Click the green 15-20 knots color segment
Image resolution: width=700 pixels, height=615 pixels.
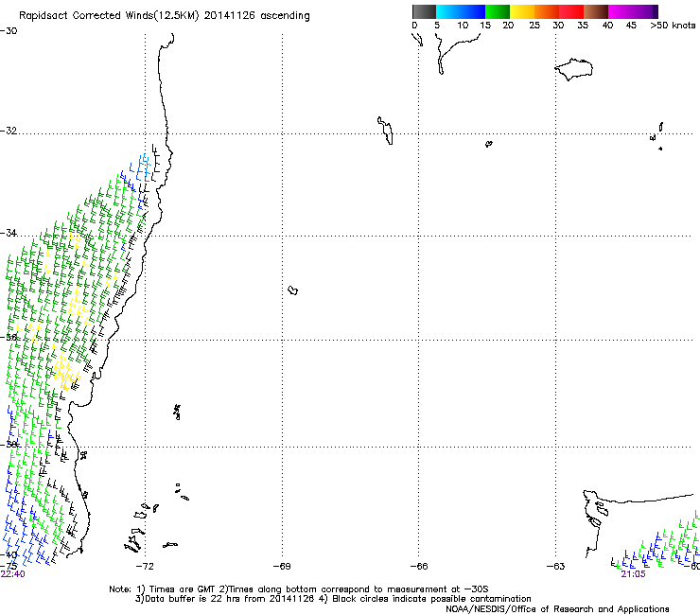tap(498, 11)
